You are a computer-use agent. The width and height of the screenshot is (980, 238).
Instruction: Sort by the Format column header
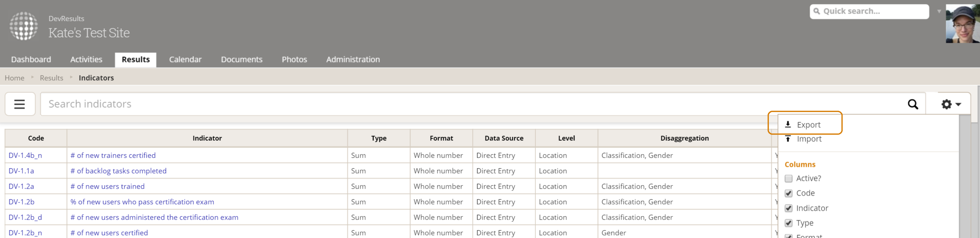[441, 138]
